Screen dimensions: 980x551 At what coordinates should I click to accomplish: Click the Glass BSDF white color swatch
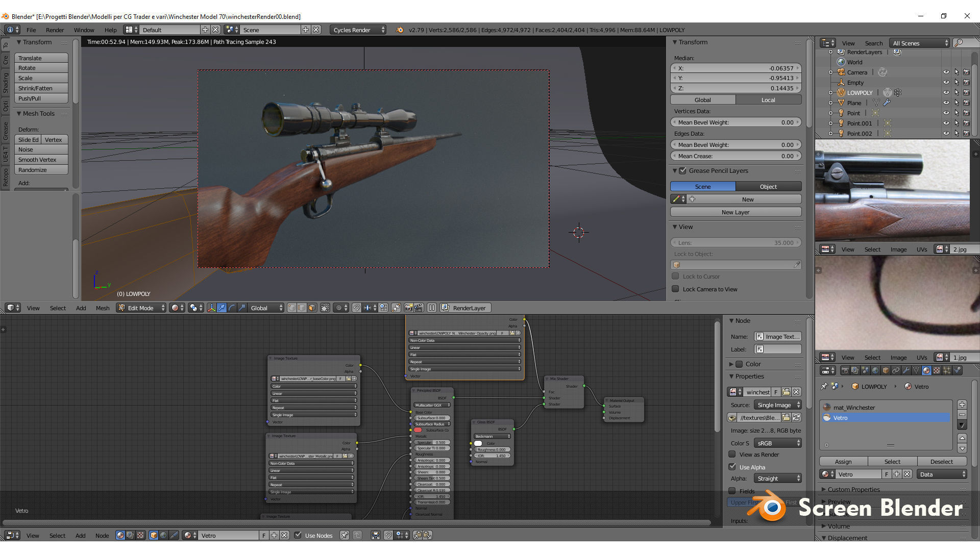tap(478, 443)
